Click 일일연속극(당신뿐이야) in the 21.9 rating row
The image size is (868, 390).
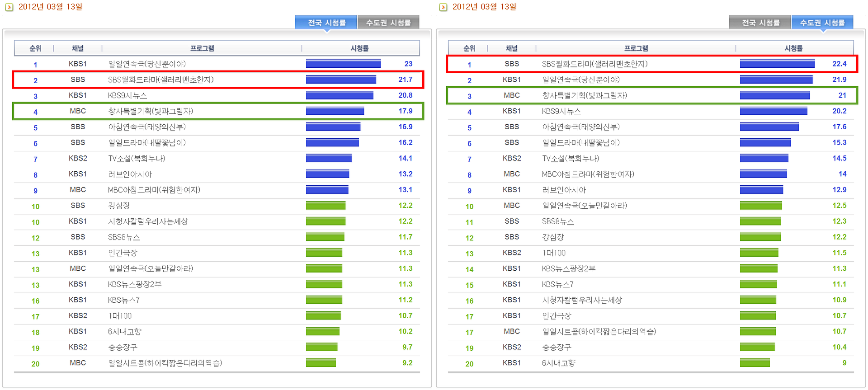[581, 80]
